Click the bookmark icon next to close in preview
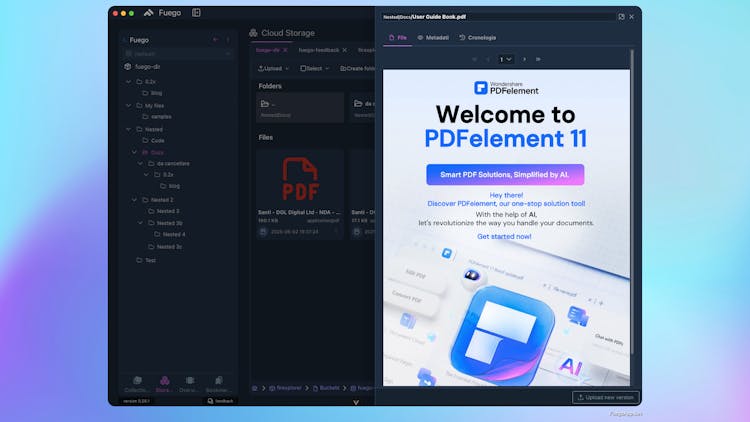The height and width of the screenshot is (422, 750). (621, 17)
